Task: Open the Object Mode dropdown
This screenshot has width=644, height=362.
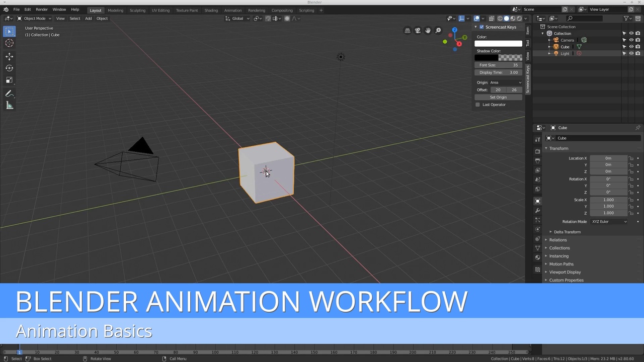Action: (x=35, y=19)
